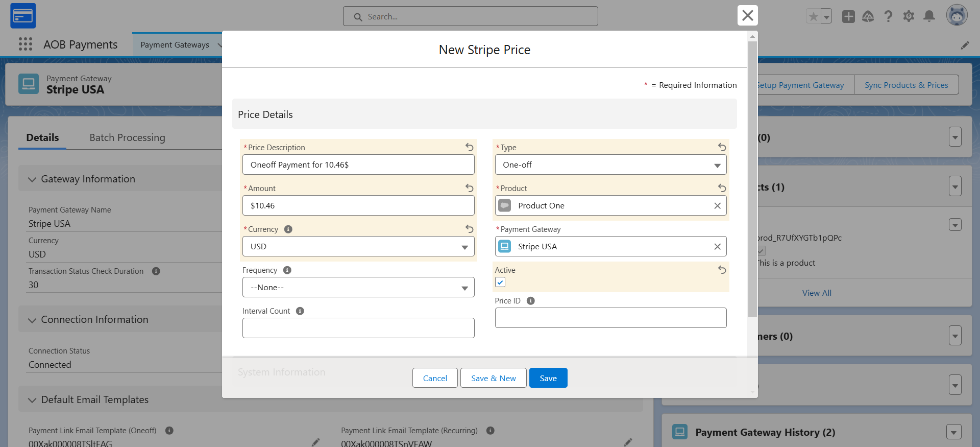Viewport: 980px width, 447px height.
Task: Save the new Stripe price
Action: (548, 378)
